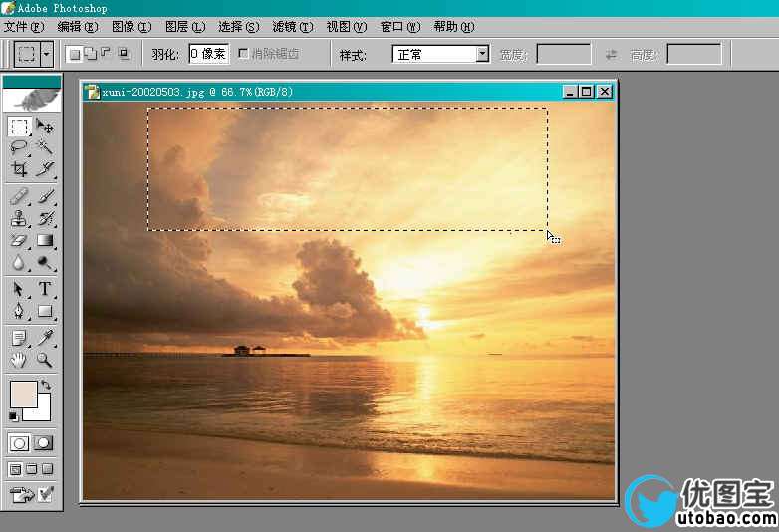The image size is (779, 532).
Task: Select the Healing Brush tool
Action: (x=19, y=197)
